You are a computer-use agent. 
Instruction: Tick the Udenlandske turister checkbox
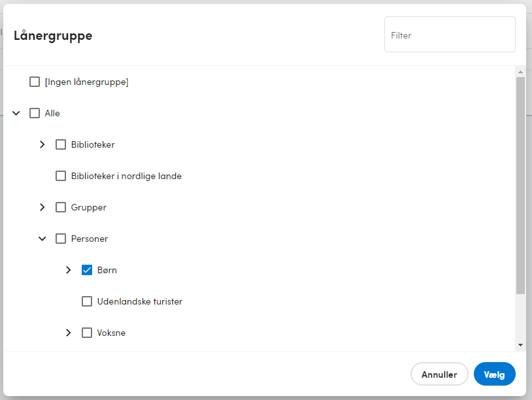click(x=87, y=301)
